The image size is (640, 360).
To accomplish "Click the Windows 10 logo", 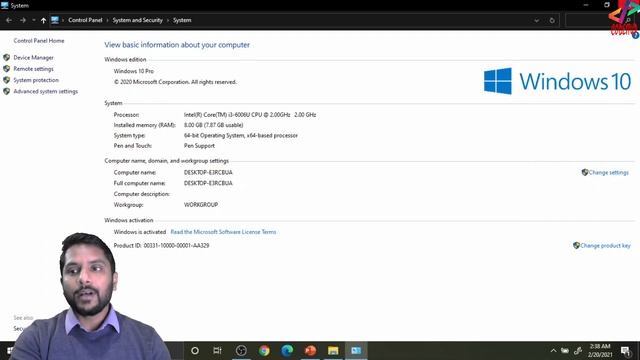I will (557, 81).
